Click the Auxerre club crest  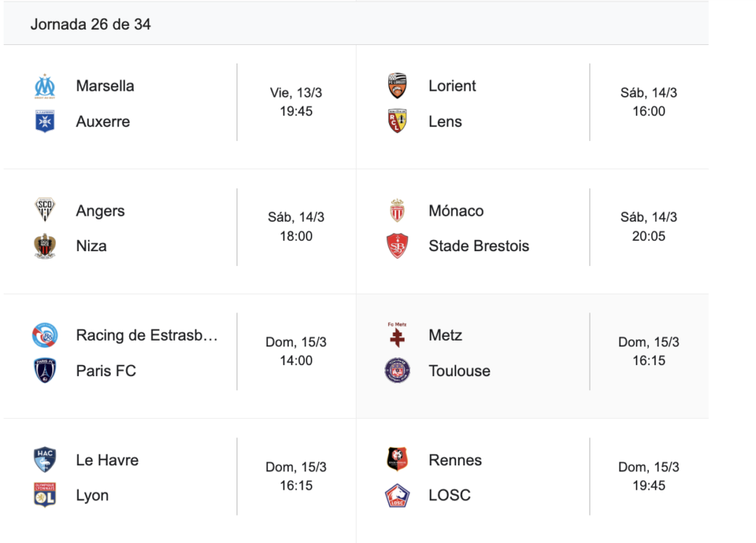(x=45, y=121)
